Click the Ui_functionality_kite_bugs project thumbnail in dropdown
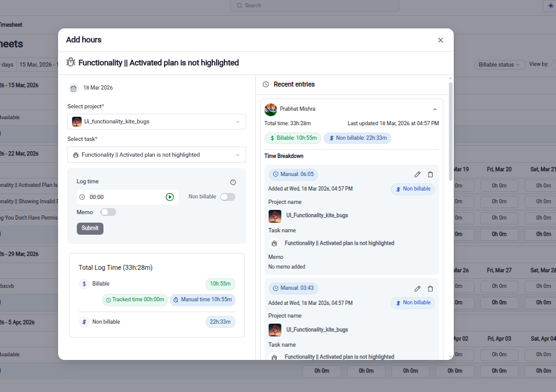Screen dimensions: 556x392 pos(77,122)
